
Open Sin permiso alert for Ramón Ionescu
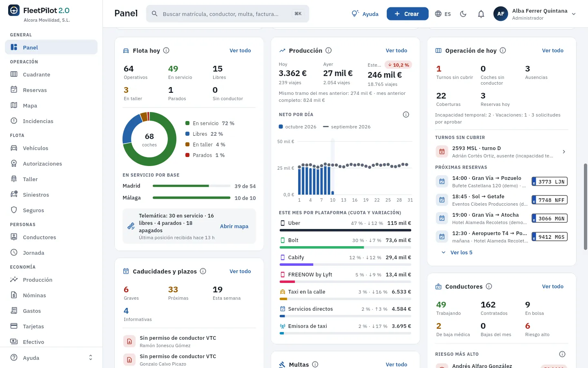coord(189,341)
